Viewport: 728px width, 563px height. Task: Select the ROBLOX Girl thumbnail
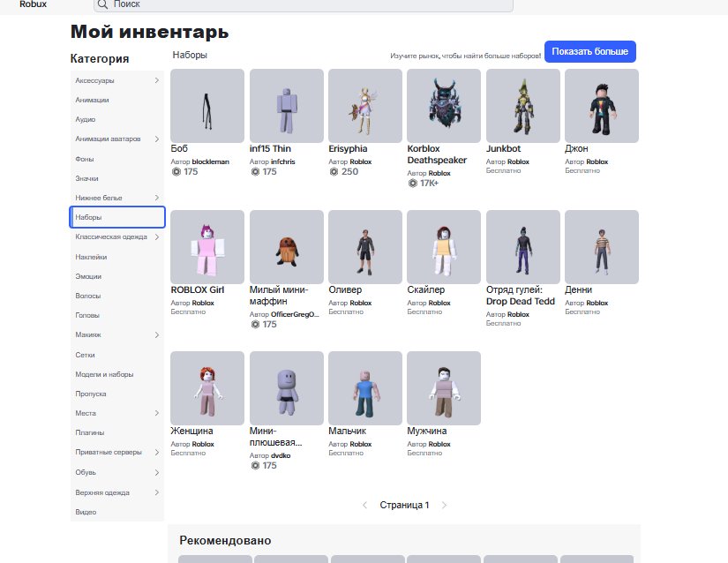point(207,247)
